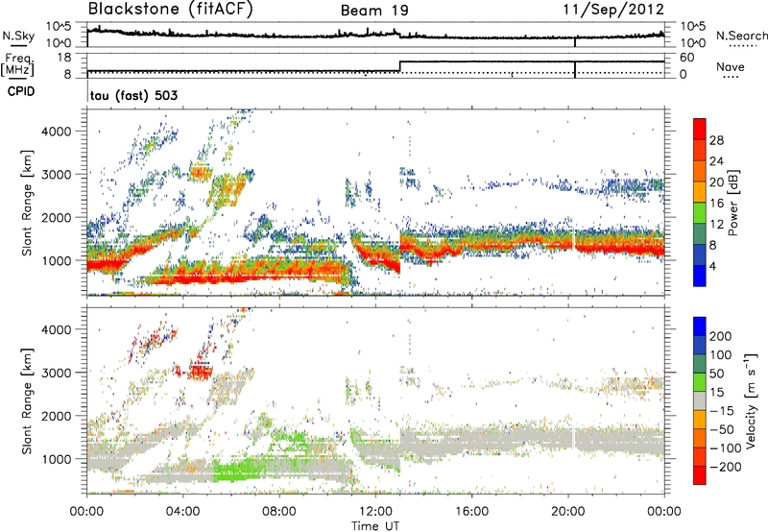Click the '10^5' left tick of noise panel
The height and width of the screenshot is (532, 768).
(x=59, y=26)
